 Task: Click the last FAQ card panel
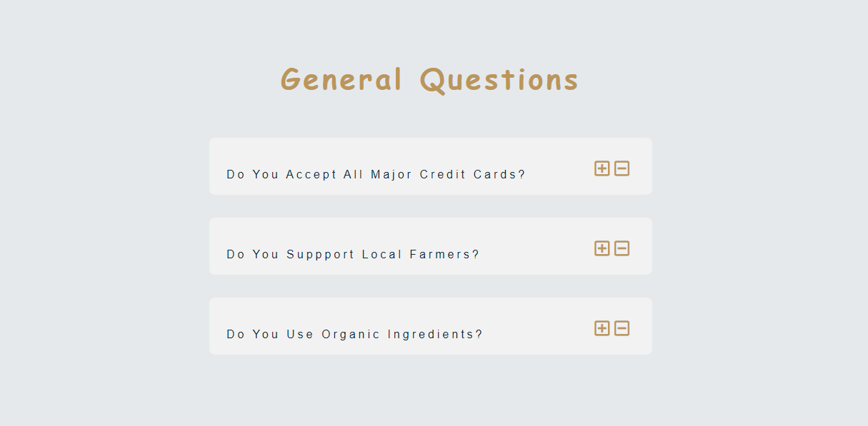tap(430, 325)
